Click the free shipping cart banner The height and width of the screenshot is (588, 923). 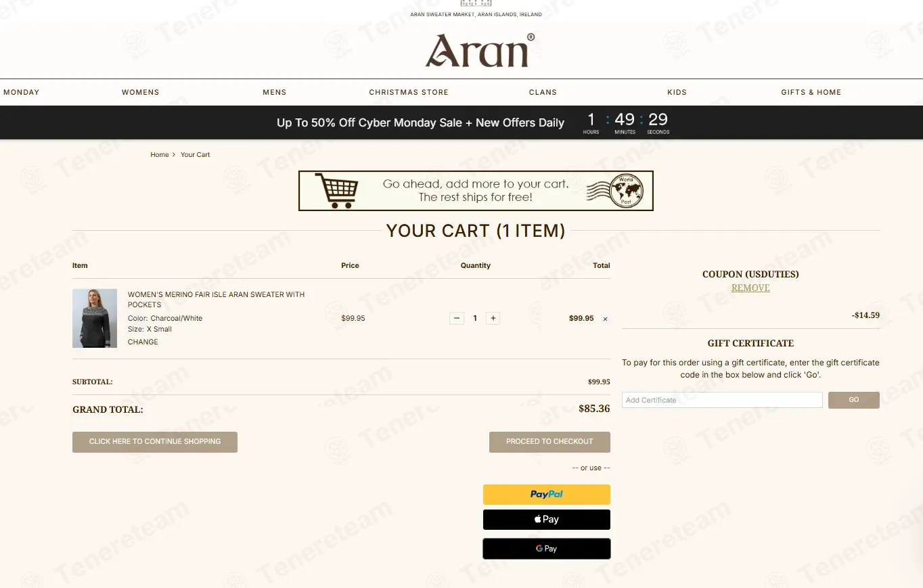coord(476,191)
